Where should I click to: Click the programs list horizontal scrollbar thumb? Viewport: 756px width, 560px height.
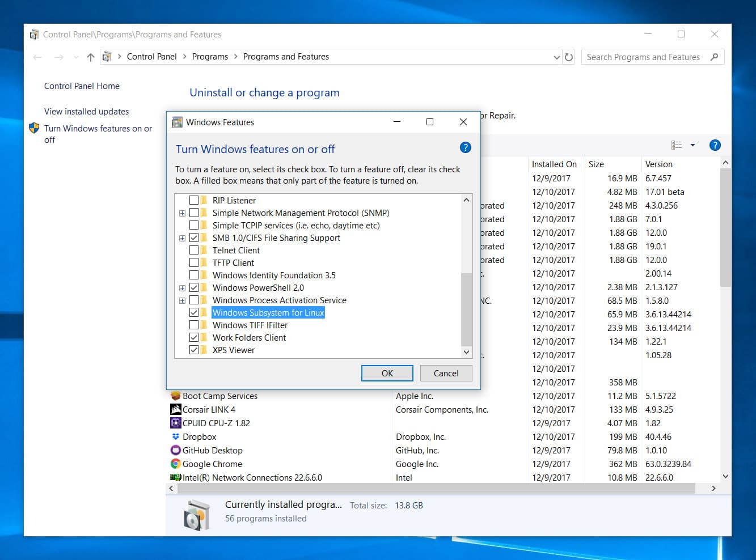436,488
